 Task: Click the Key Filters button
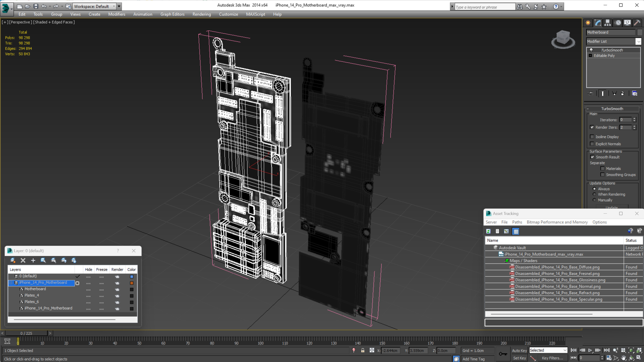(x=552, y=358)
